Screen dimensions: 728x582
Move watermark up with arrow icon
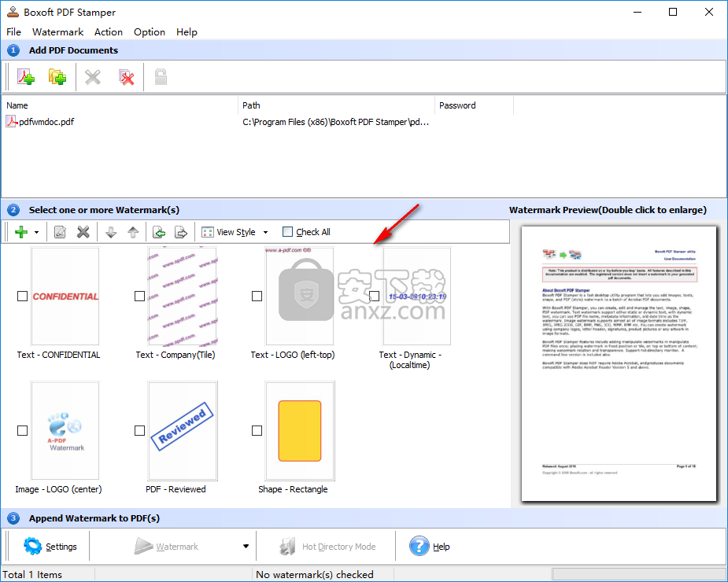(x=133, y=232)
